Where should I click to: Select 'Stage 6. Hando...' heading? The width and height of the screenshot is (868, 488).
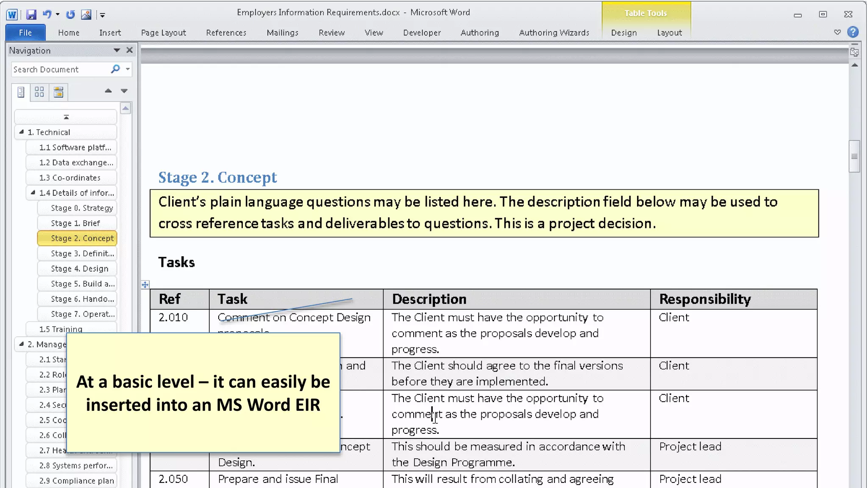point(77,299)
